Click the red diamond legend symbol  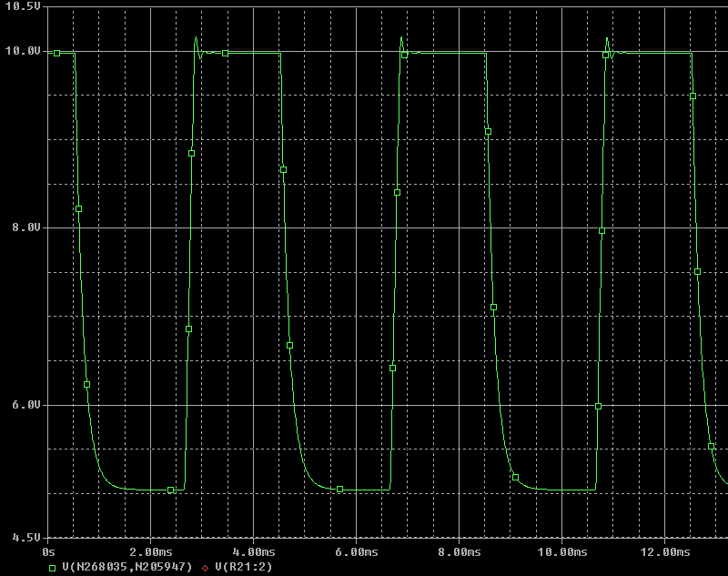coord(206,569)
